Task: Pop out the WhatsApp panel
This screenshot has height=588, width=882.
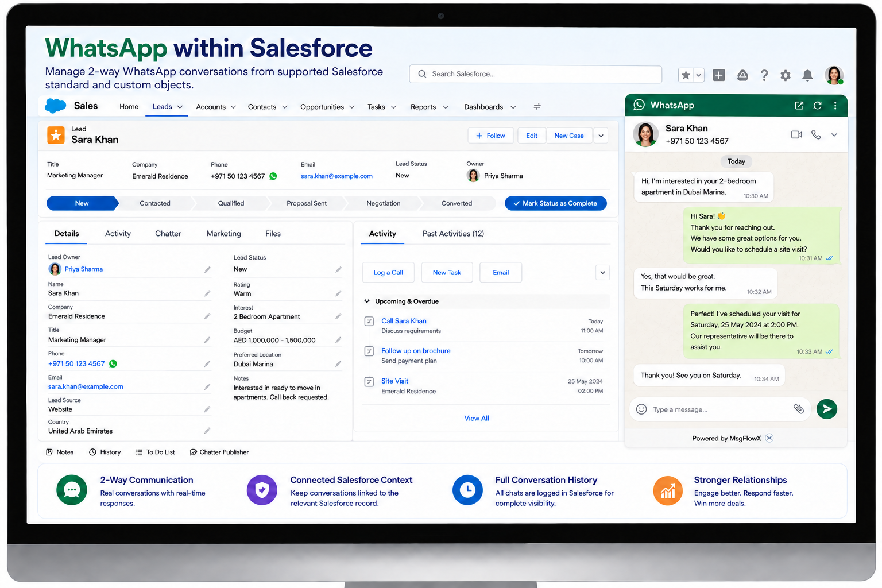Action: [799, 106]
